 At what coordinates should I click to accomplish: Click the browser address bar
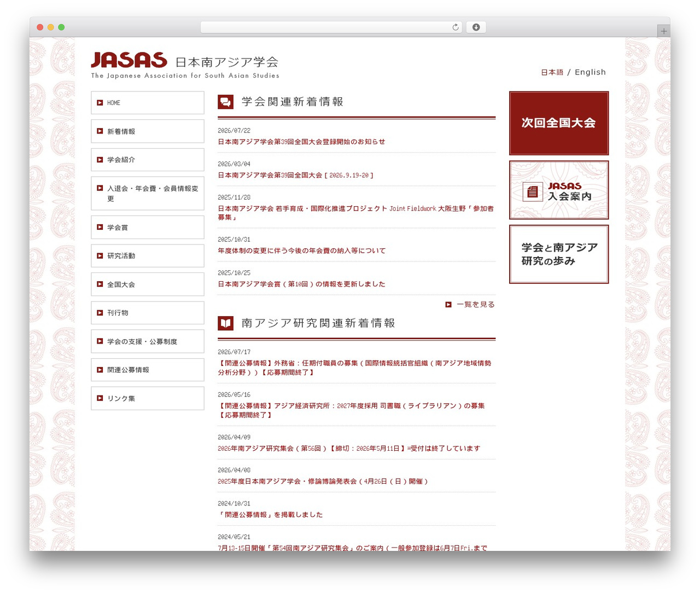[331, 27]
